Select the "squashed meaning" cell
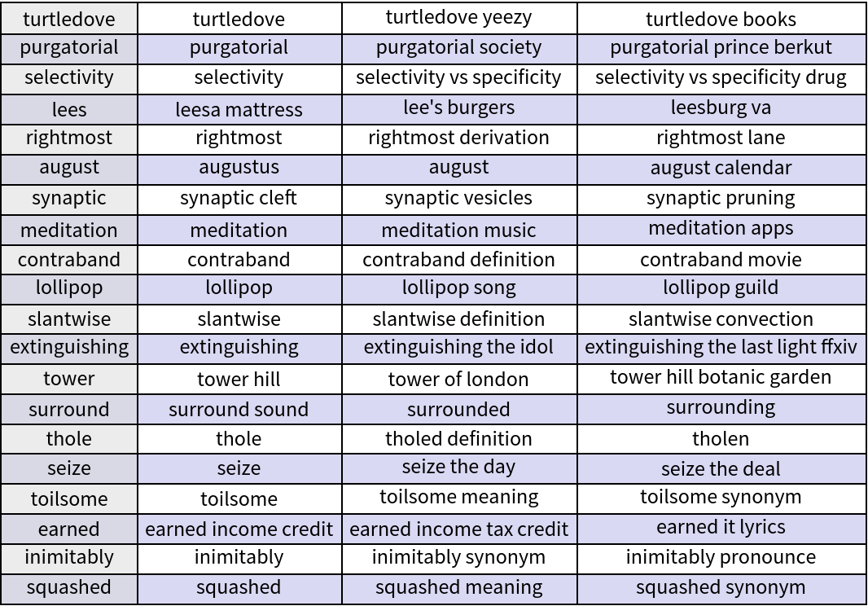Screen dimensions: 868x606 pos(458,587)
